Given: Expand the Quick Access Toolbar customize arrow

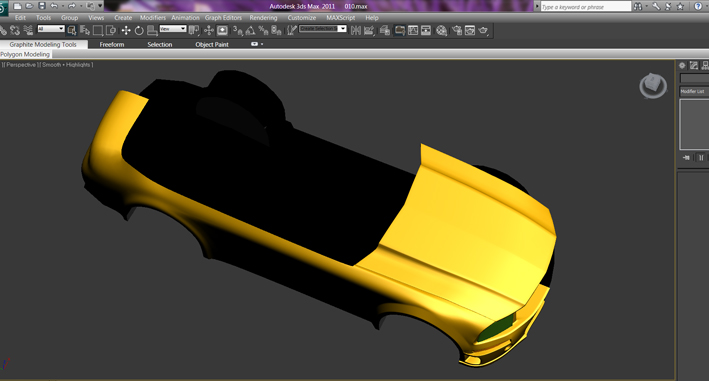Looking at the screenshot, I should (x=100, y=6).
